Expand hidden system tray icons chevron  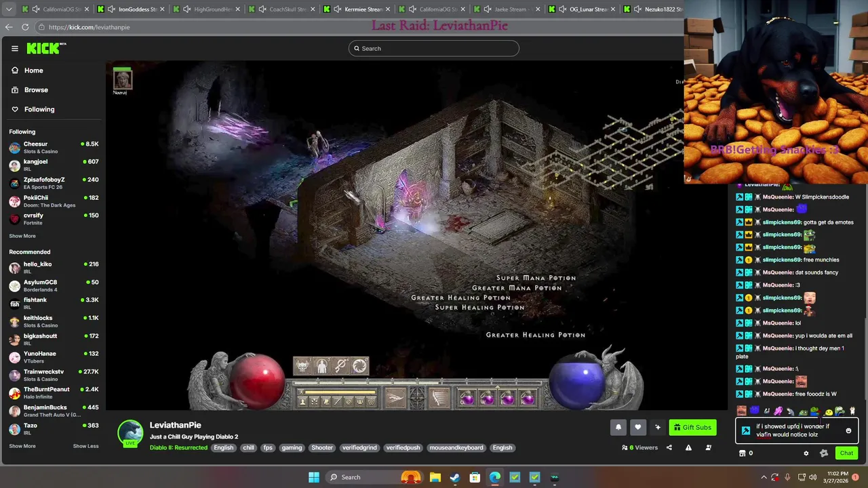click(764, 477)
